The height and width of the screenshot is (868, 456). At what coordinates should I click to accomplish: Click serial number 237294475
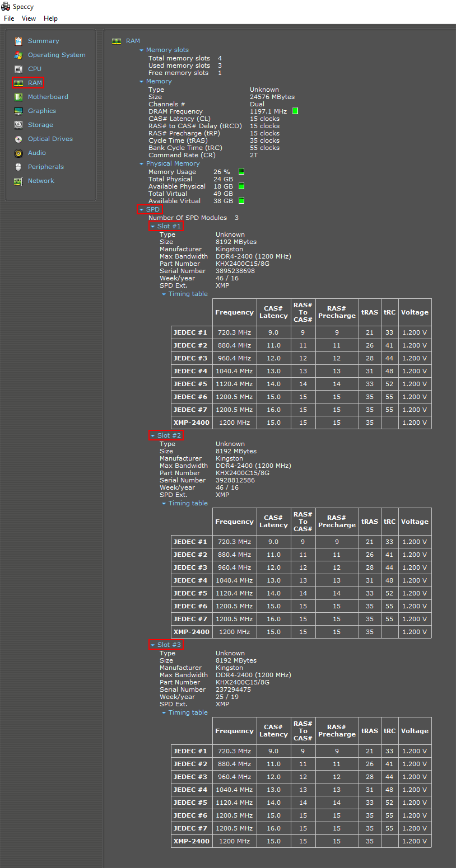click(233, 689)
